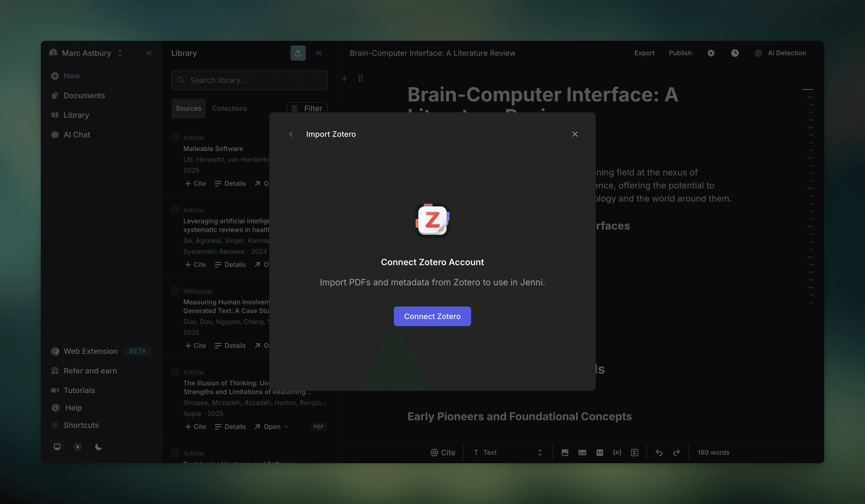865x504 pixels.
Task: Open the library Filter options
Action: pyautogui.click(x=307, y=109)
